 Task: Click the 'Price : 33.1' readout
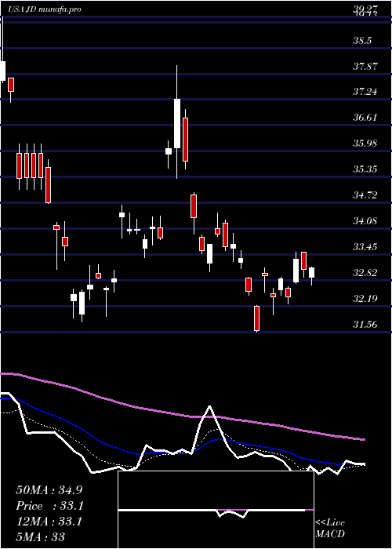[x=49, y=506]
